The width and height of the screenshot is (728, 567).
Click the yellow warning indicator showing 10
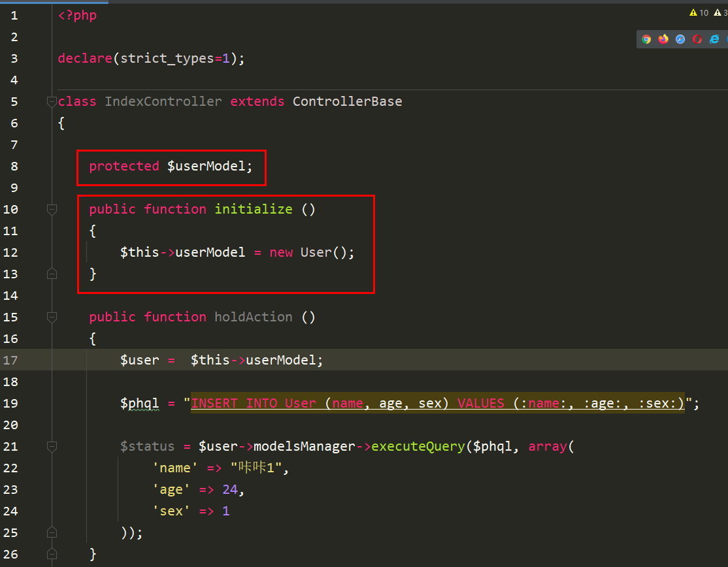point(699,13)
